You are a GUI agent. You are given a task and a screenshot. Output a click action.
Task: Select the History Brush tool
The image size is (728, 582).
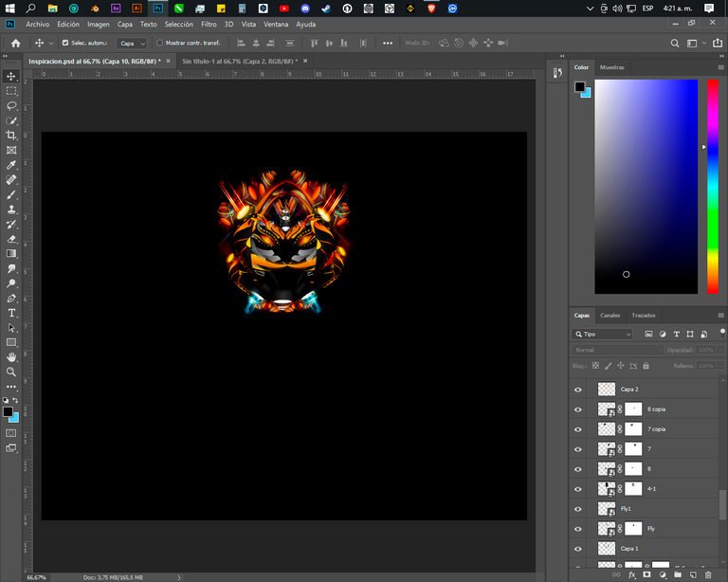pos(11,225)
